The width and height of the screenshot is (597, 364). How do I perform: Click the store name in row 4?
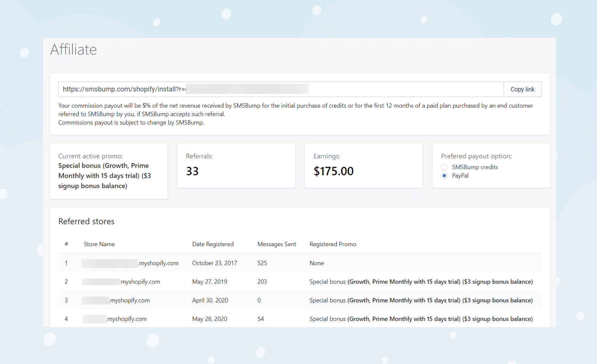114,319
